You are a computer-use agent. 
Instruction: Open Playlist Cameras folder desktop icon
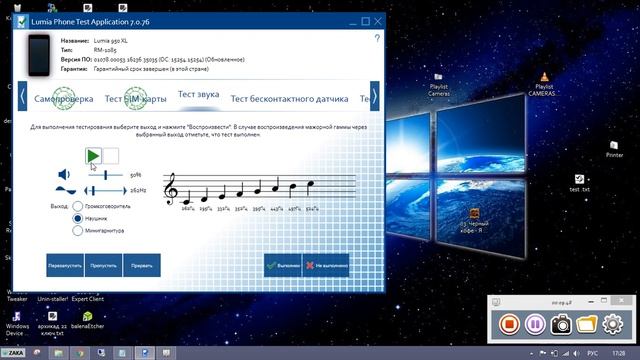(x=438, y=84)
